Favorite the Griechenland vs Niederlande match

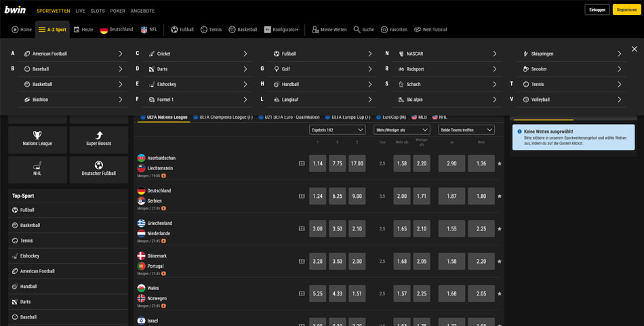click(500, 228)
